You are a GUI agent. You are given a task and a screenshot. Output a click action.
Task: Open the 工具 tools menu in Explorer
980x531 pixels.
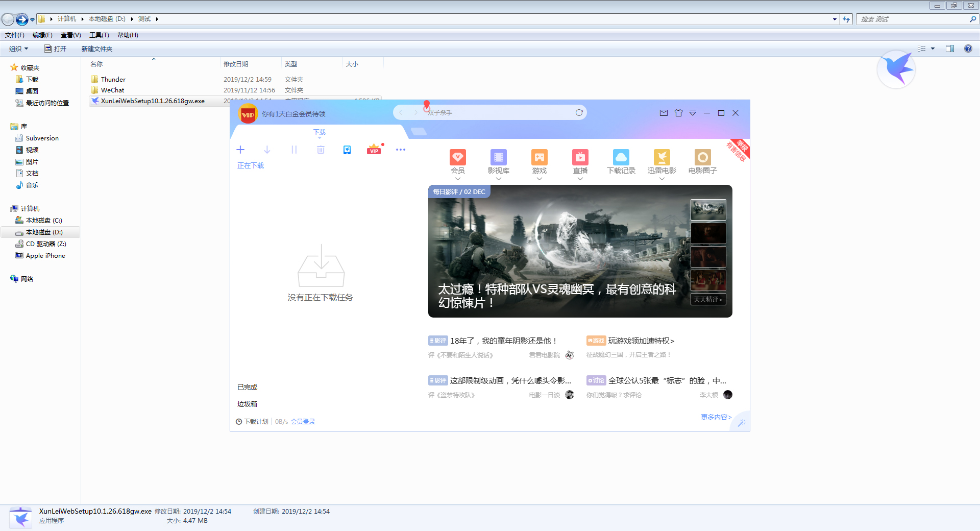coord(99,35)
